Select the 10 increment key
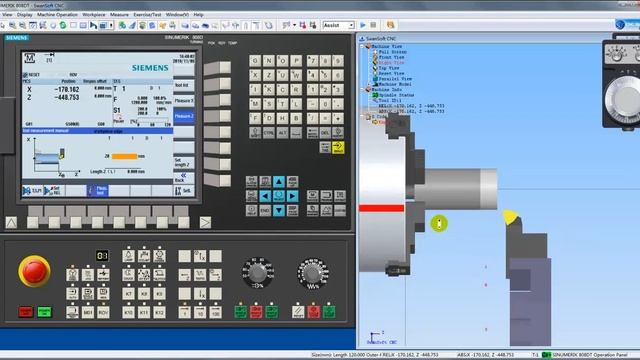Screen dimensions: 640x360 pos(200,312)
